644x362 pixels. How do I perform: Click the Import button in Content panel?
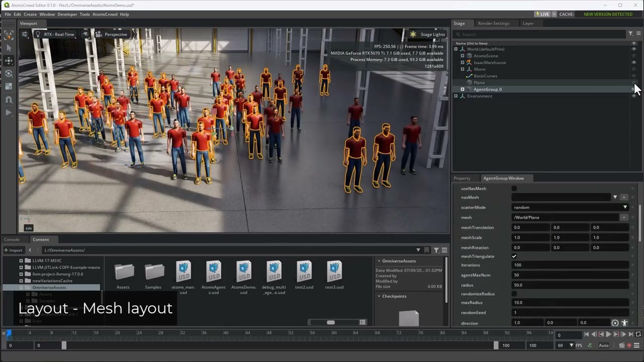14,250
